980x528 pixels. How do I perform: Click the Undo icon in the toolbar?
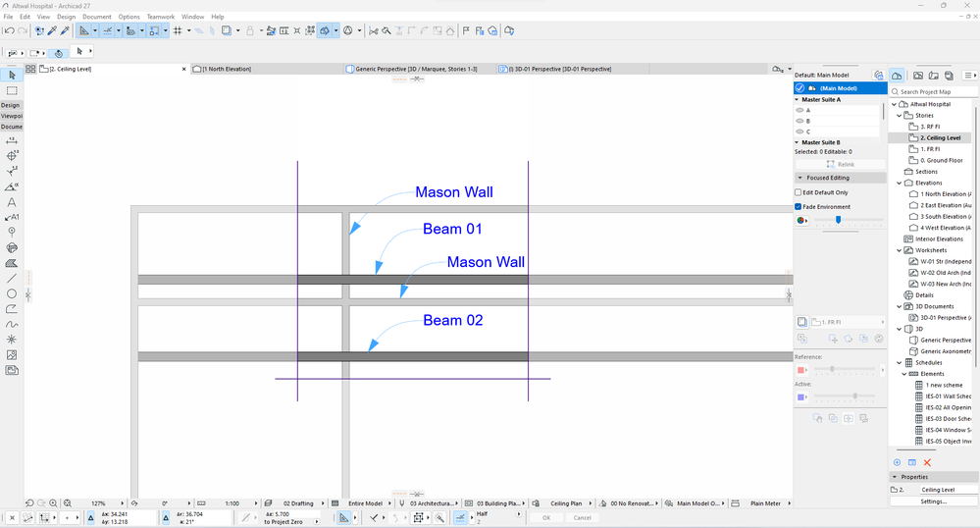click(x=9, y=30)
